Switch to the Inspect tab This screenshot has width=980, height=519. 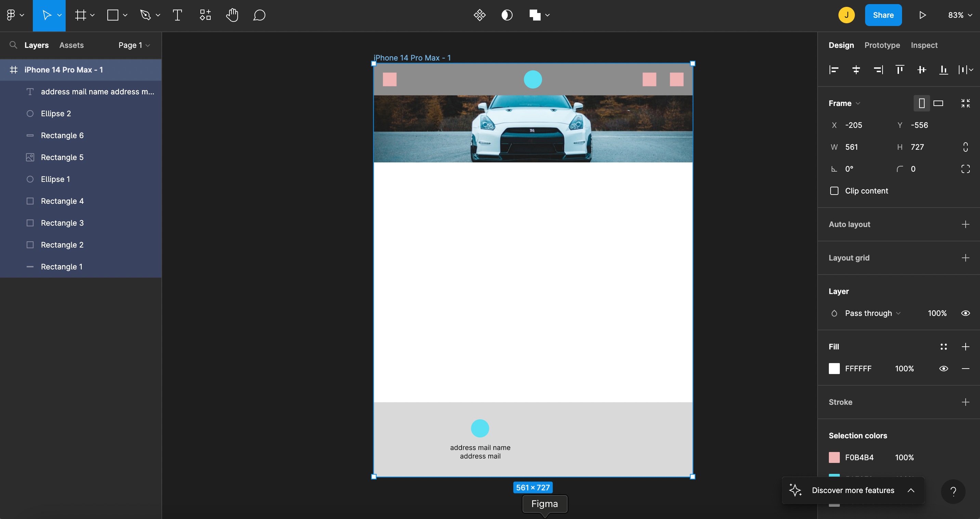[x=924, y=45]
